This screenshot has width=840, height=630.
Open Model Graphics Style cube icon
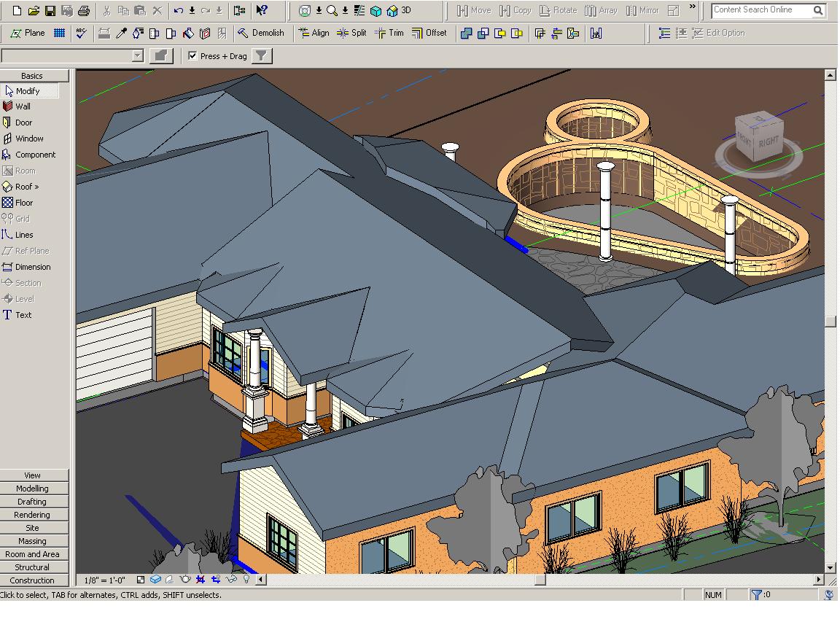point(155,580)
